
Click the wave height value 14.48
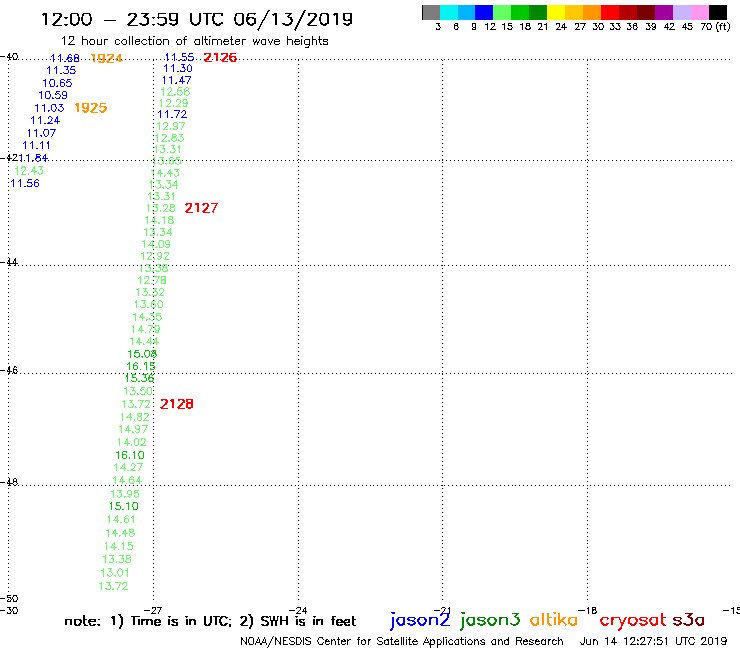coord(120,533)
